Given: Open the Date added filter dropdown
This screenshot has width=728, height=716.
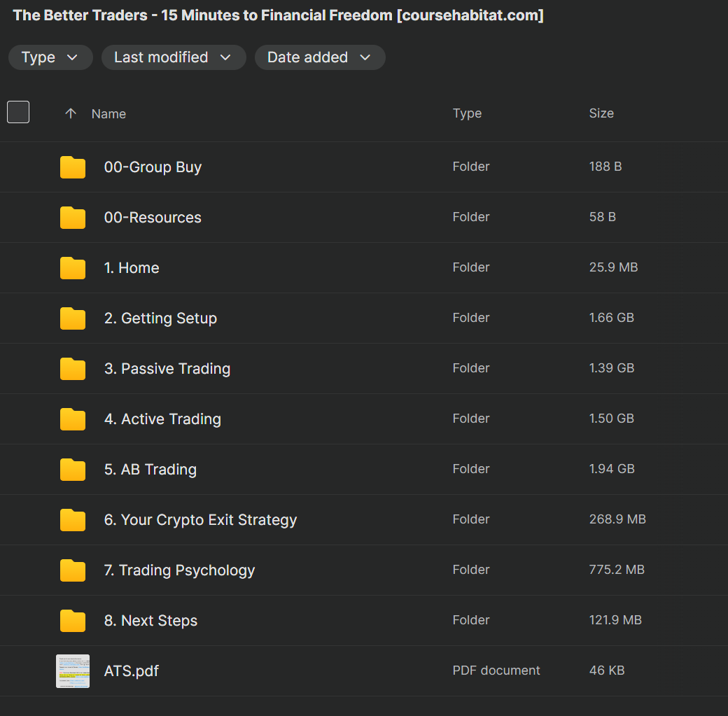Looking at the screenshot, I should [x=320, y=57].
